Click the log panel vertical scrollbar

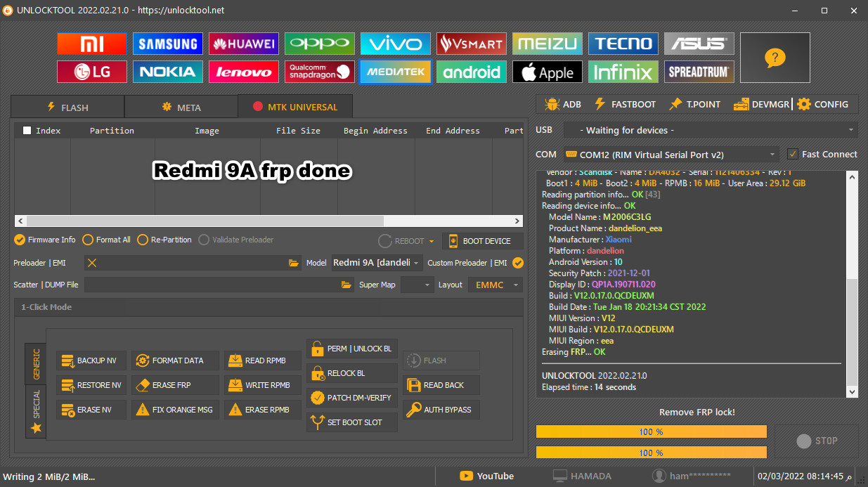[x=853, y=284]
